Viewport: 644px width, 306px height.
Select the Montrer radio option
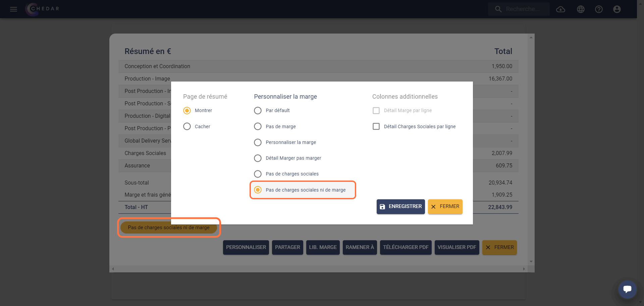(187, 110)
